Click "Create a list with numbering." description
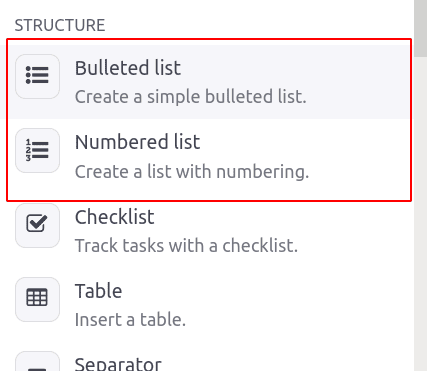This screenshot has height=371, width=427. click(192, 172)
